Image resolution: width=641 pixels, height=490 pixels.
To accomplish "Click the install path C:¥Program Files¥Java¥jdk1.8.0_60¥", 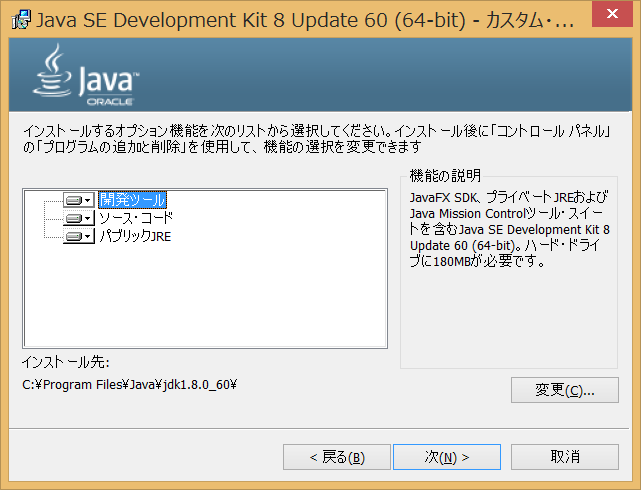I will coord(129,385).
